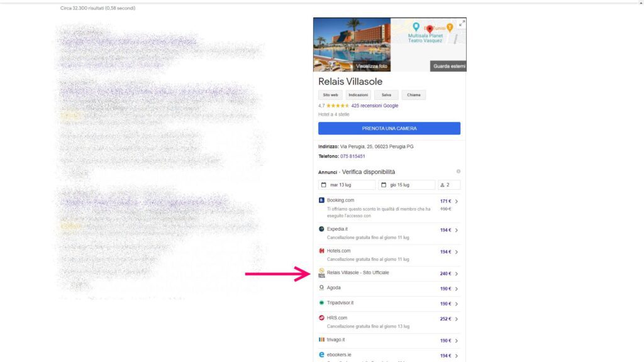Open the check-out date gio 15 lug

click(x=407, y=185)
